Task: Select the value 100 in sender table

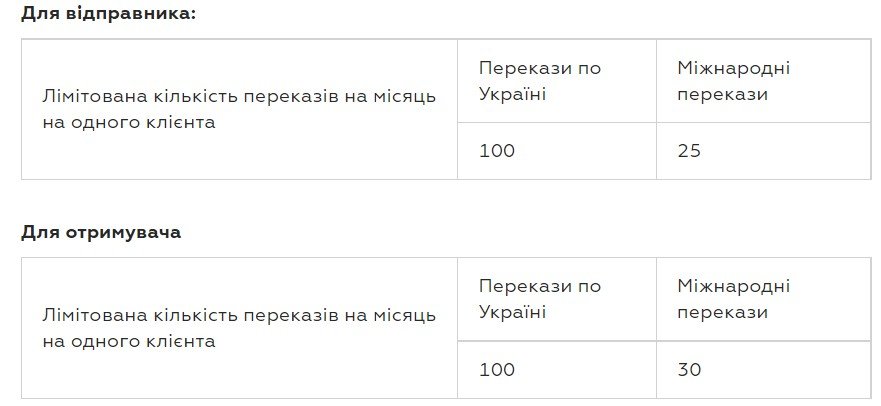Action: tap(497, 151)
